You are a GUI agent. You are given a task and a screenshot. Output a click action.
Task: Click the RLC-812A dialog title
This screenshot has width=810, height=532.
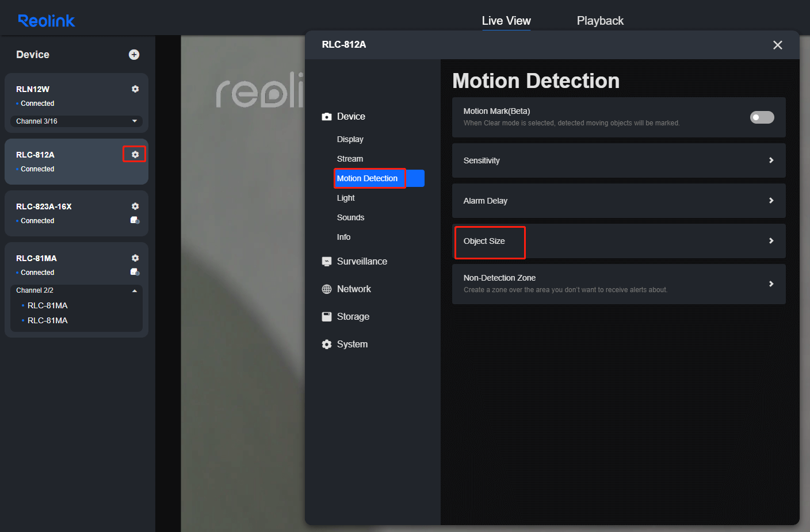344,44
